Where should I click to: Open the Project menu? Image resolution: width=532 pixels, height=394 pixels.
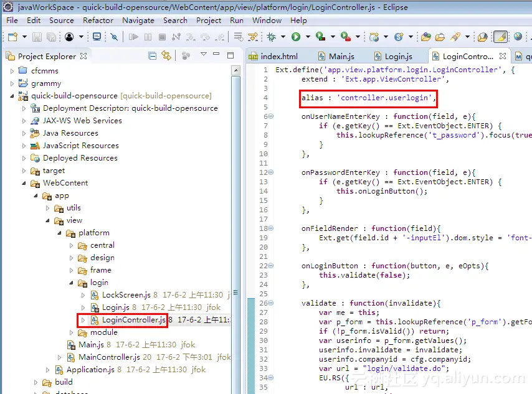pyautogui.click(x=209, y=21)
